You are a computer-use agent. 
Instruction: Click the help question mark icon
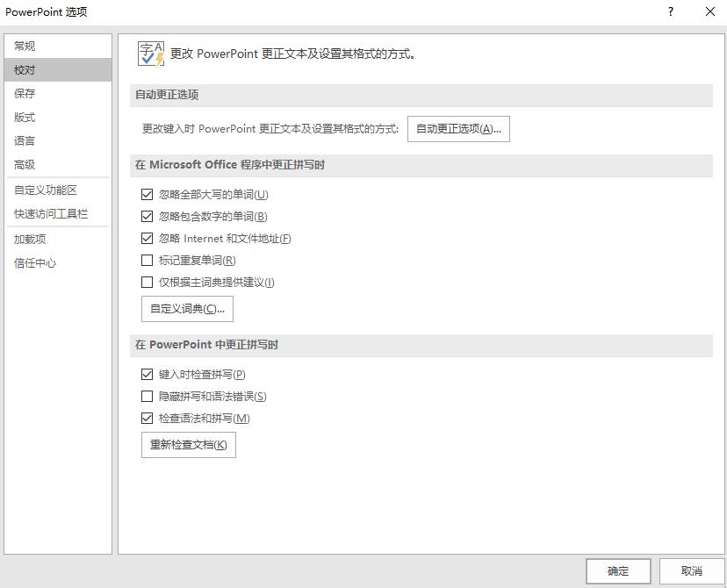coord(671,11)
